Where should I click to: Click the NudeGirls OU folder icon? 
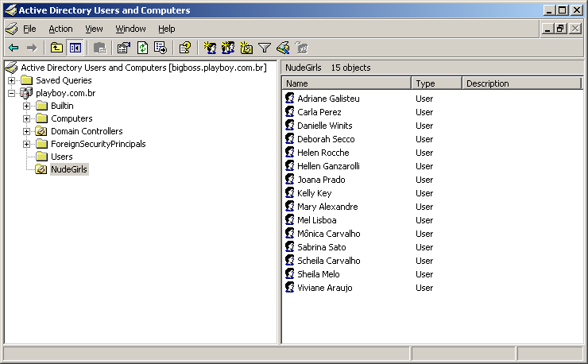click(x=41, y=169)
